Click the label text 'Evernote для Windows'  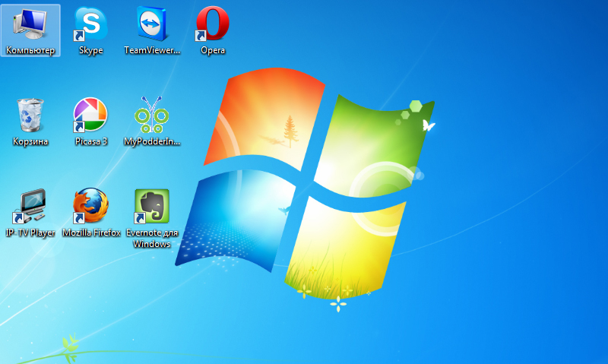152,238
